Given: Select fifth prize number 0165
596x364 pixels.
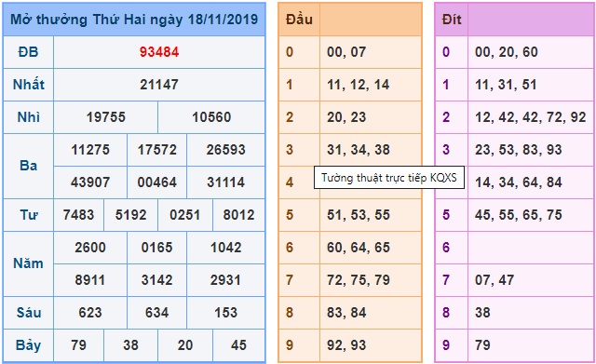Looking at the screenshot, I should [x=157, y=248].
